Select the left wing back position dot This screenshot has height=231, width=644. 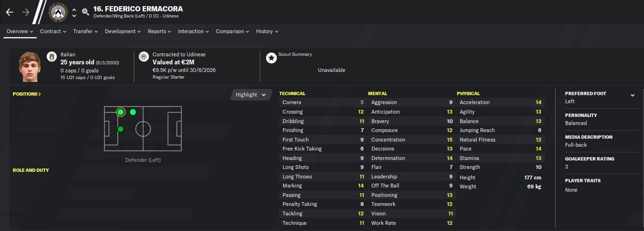[133, 112]
